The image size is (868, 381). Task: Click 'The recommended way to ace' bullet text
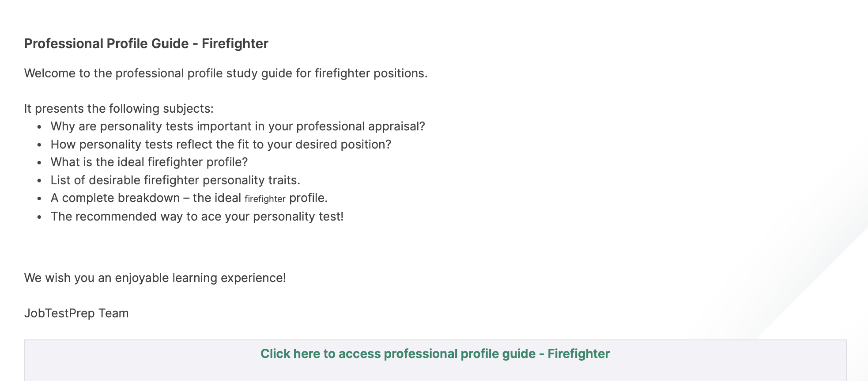[x=197, y=217]
